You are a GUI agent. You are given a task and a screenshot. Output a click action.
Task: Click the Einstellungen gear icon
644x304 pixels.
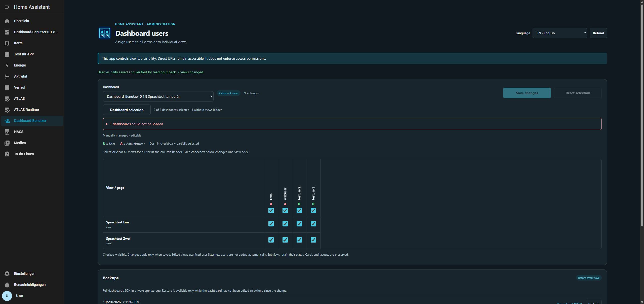tap(7, 274)
